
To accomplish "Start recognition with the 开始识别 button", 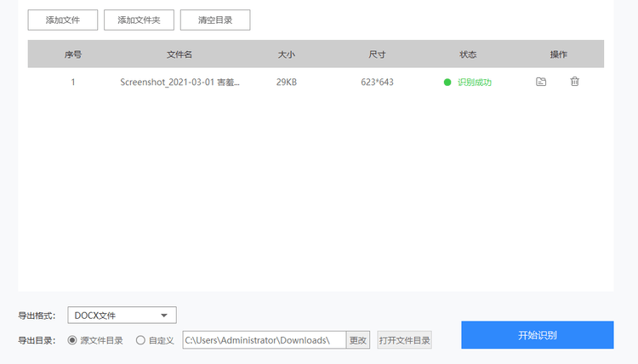I will coord(538,335).
